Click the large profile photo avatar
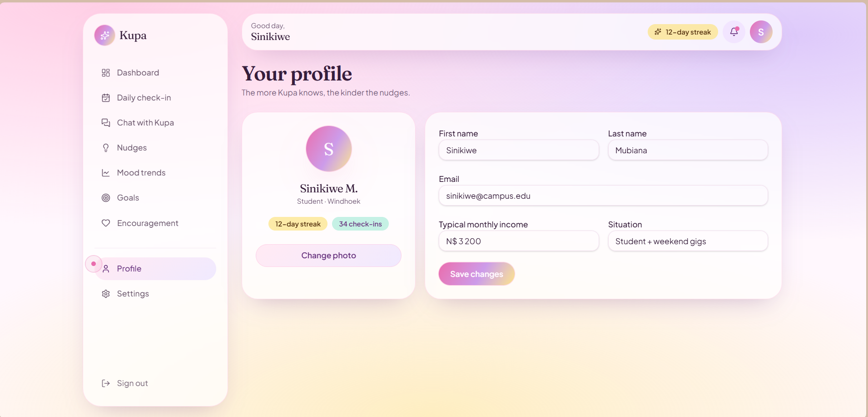 point(329,149)
